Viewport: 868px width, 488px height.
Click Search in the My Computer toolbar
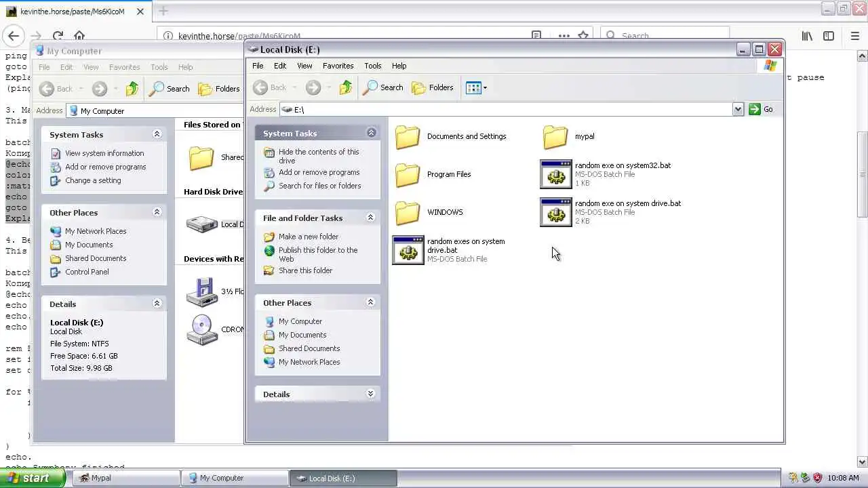click(x=170, y=88)
